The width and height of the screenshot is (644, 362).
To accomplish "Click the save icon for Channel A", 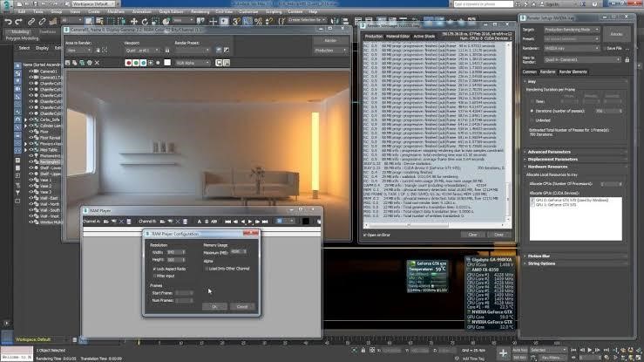I will 129,222.
